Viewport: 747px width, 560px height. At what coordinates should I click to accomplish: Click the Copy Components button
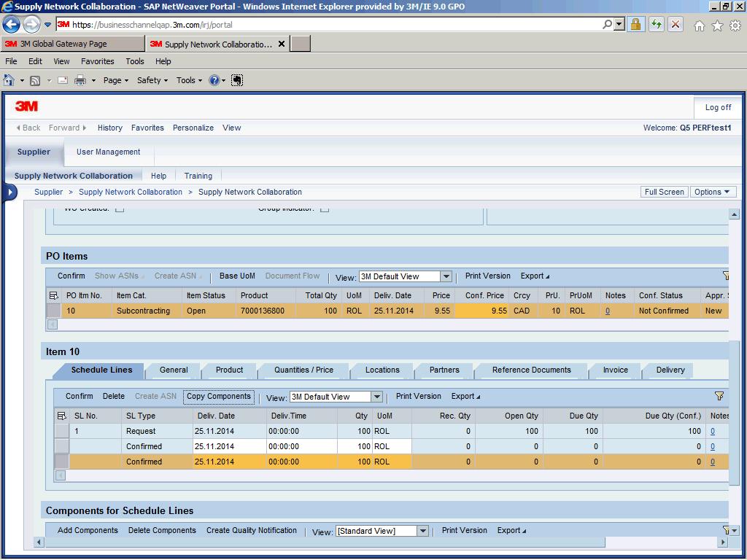219,396
